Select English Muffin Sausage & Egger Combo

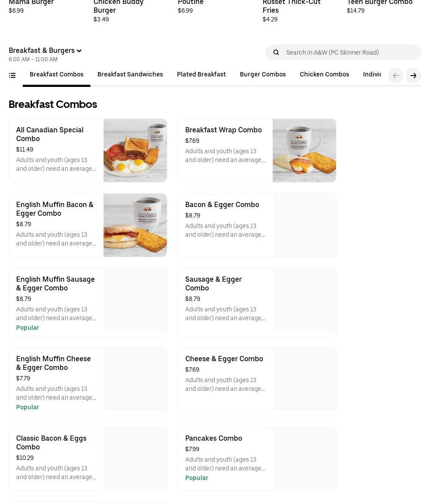(x=55, y=283)
